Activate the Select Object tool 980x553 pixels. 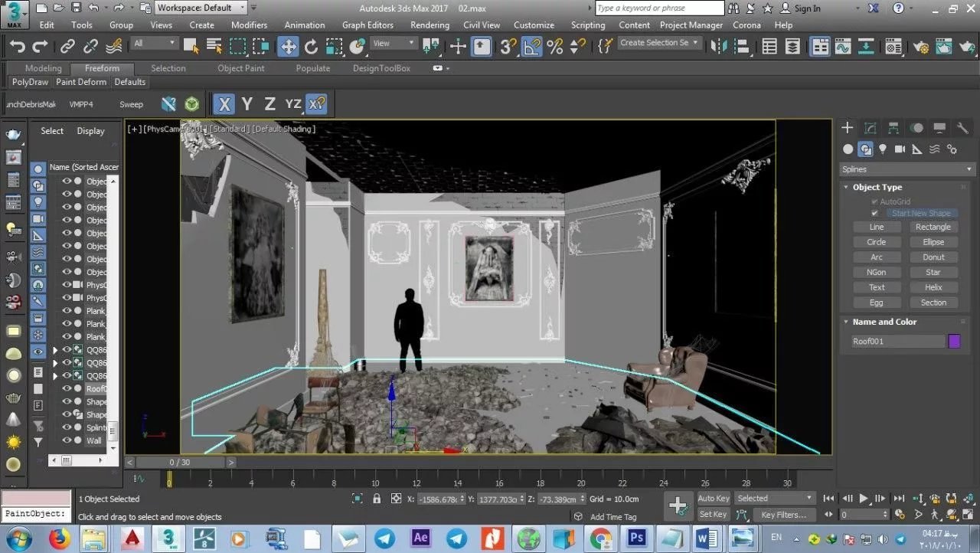191,47
